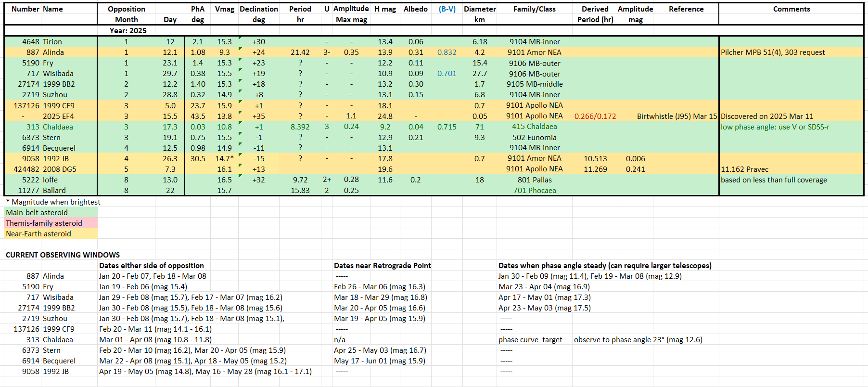Select the 'Stern' name in observing windows list
Screen dimensions: 868x387
pyautogui.click(x=51, y=350)
